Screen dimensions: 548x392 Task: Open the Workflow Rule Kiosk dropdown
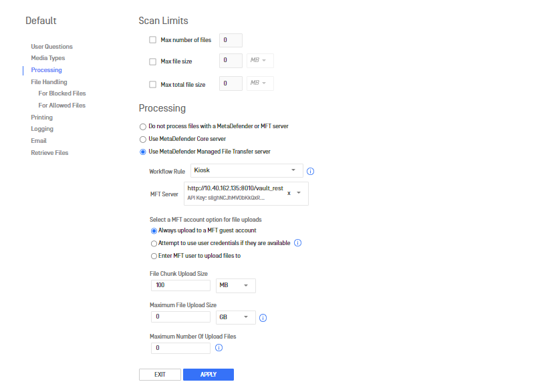click(247, 170)
